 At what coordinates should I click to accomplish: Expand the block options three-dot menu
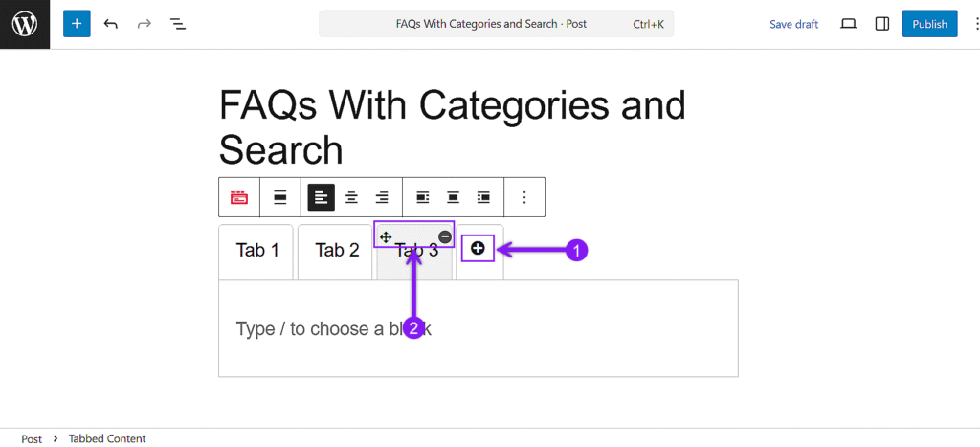[524, 197]
